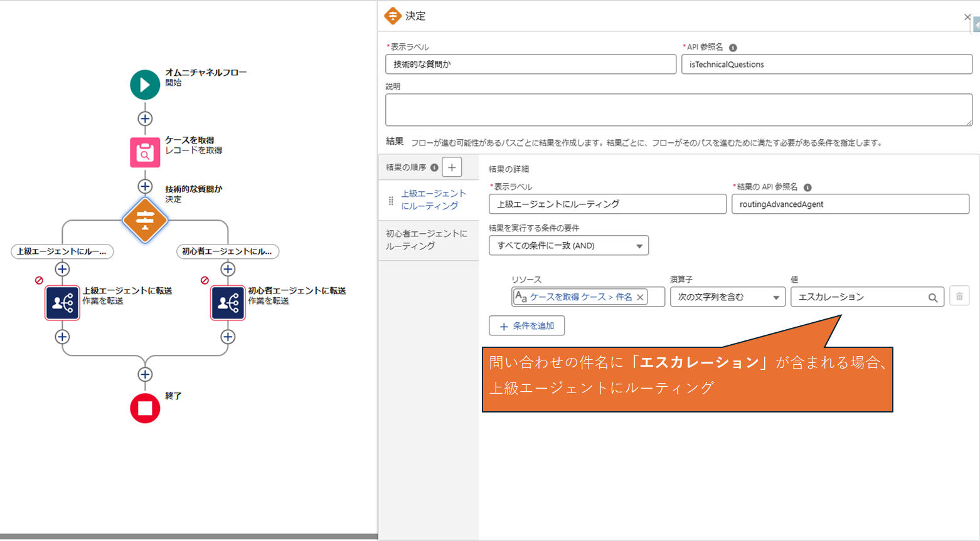Select 上級エージェントにルーティング outcome tab
Screen dimensions: 980x541
pyautogui.click(x=429, y=200)
